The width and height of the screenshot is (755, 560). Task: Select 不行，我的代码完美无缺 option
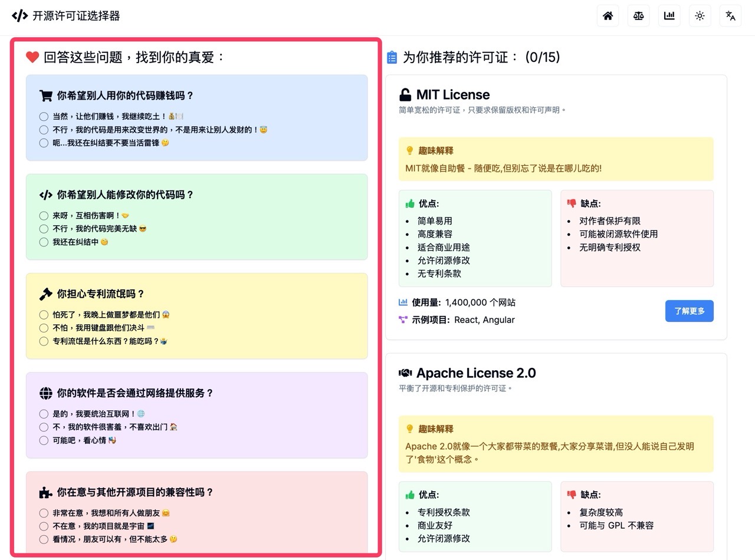(44, 229)
